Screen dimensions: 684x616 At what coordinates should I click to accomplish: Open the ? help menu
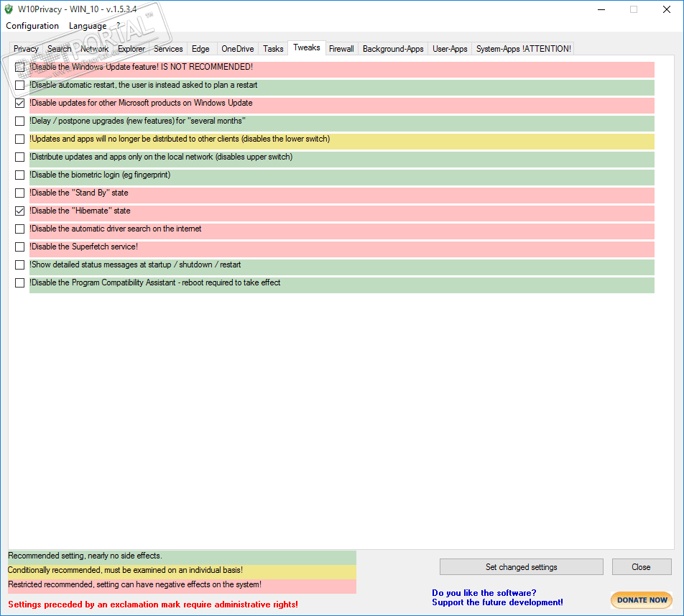[119, 26]
